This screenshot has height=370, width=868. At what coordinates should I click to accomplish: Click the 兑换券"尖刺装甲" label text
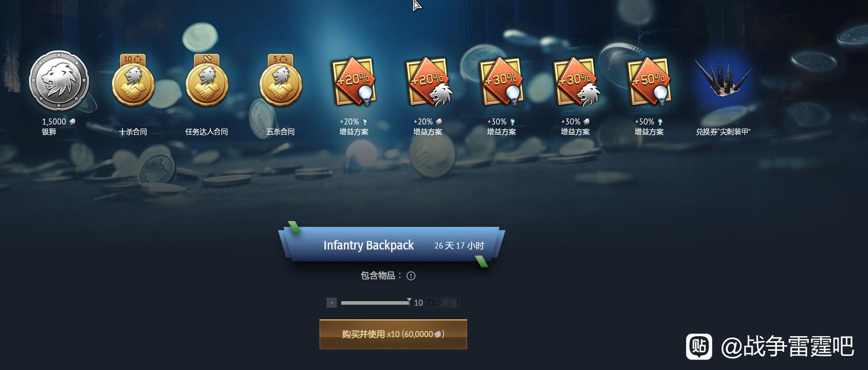(723, 132)
